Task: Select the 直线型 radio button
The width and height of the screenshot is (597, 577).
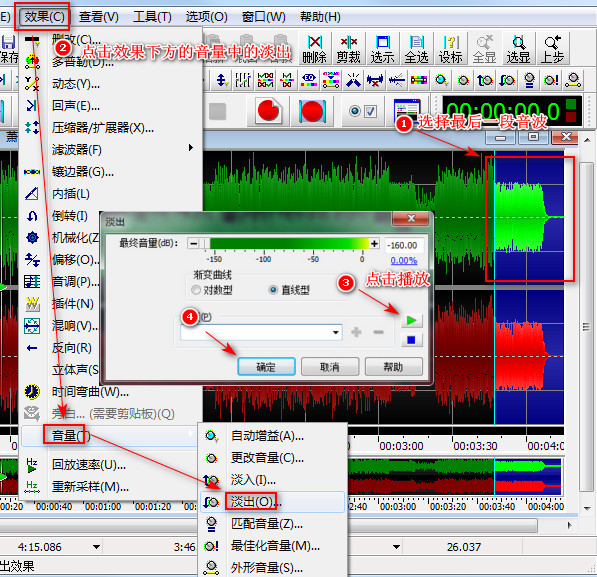Action: [273, 290]
